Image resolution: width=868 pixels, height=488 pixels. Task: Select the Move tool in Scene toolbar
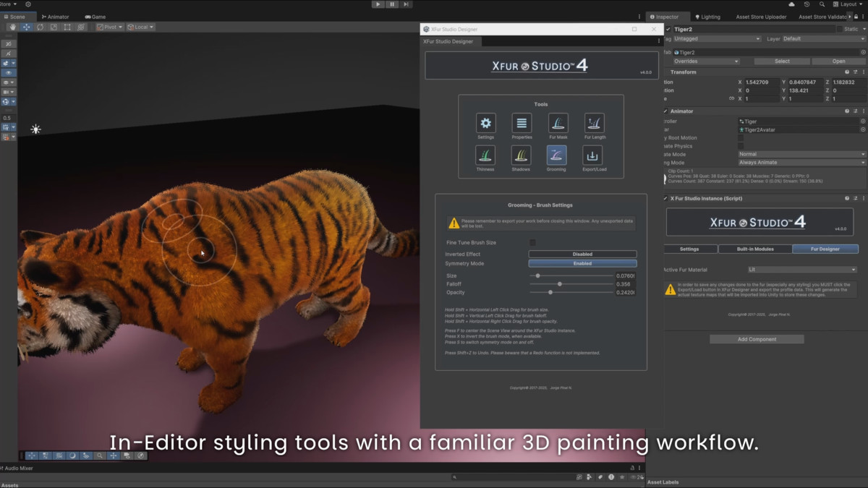[x=27, y=27]
